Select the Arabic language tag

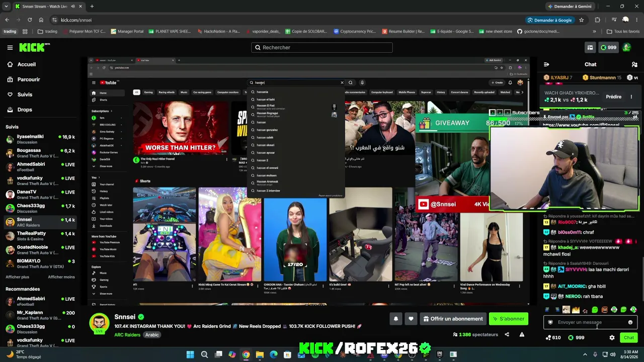click(x=152, y=335)
